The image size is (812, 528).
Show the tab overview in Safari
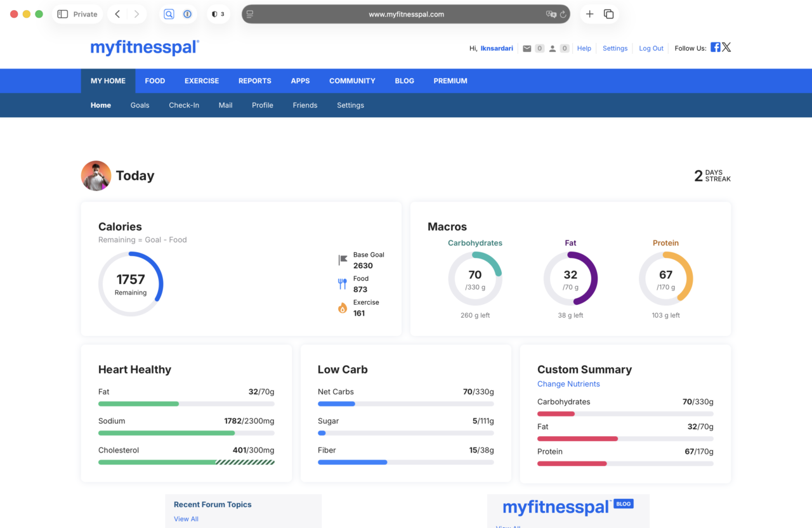click(608, 14)
